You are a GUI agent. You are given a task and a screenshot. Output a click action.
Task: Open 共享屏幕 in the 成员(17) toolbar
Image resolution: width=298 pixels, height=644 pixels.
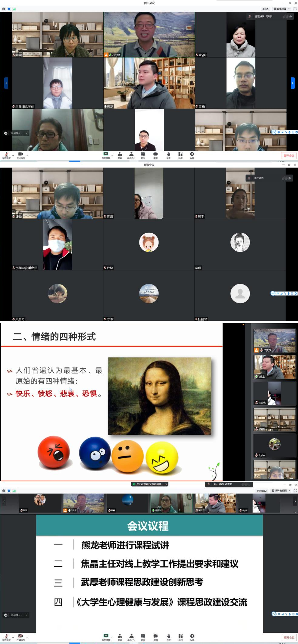pos(106,155)
